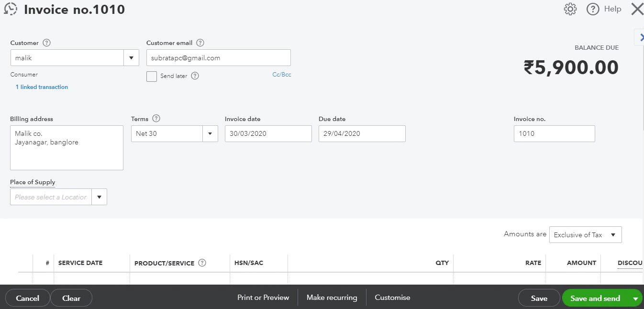Click the Invoice date field
Image resolution: width=644 pixels, height=309 pixels.
coord(268,134)
